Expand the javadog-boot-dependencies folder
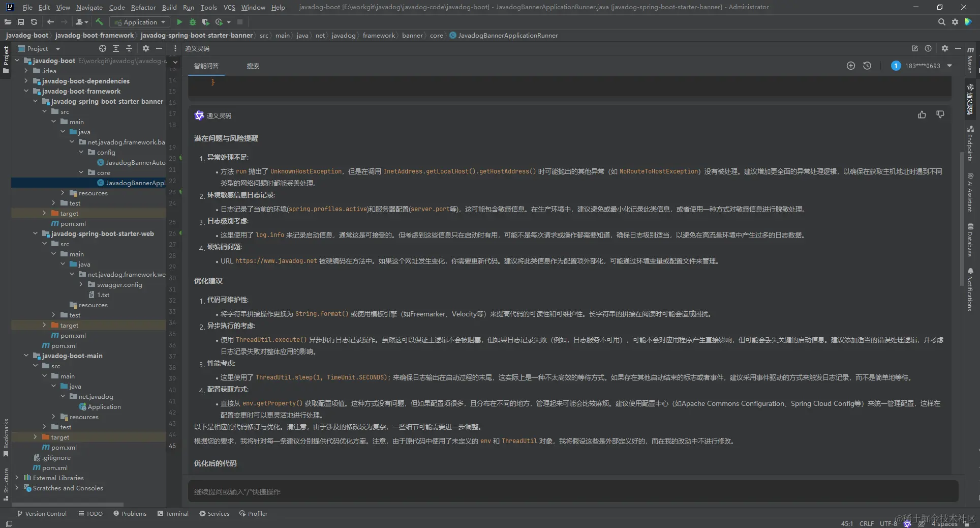 (26, 81)
